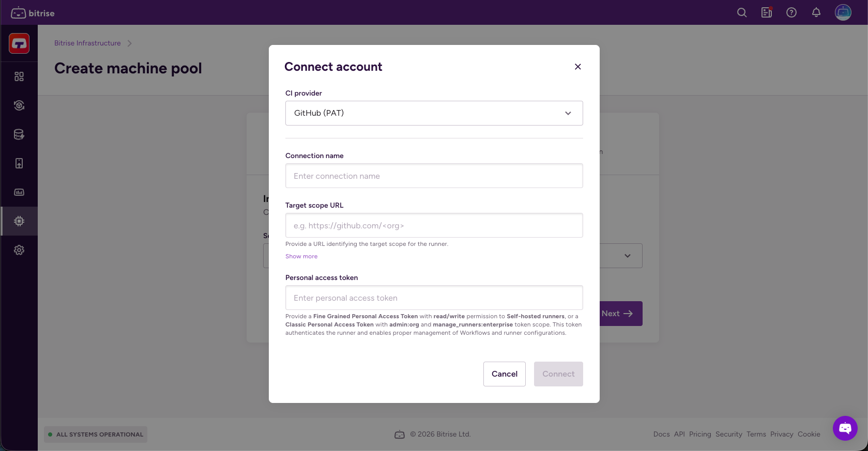Click the Bitrise Infrastructure breadcrumb
This screenshot has height=451, width=868.
click(x=87, y=43)
